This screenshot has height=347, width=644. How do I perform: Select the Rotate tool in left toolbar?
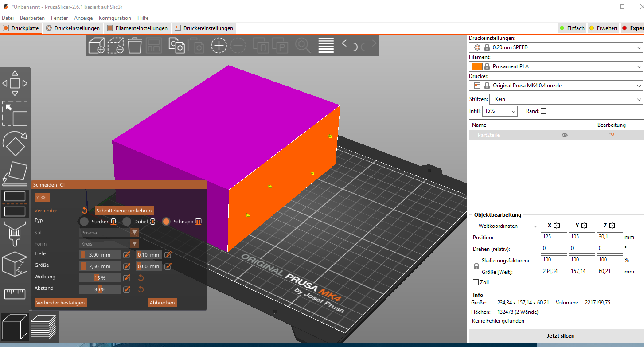(15, 143)
